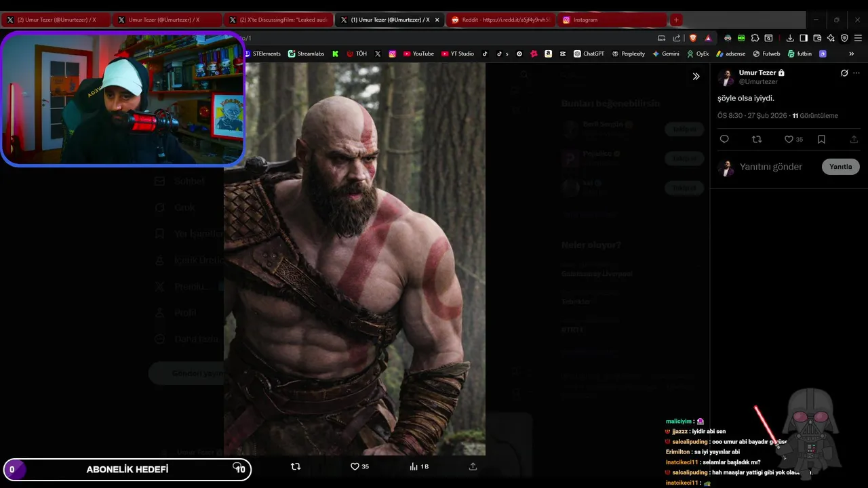Bookmark the tweet in the right panel
This screenshot has width=868, height=488.
click(821, 140)
